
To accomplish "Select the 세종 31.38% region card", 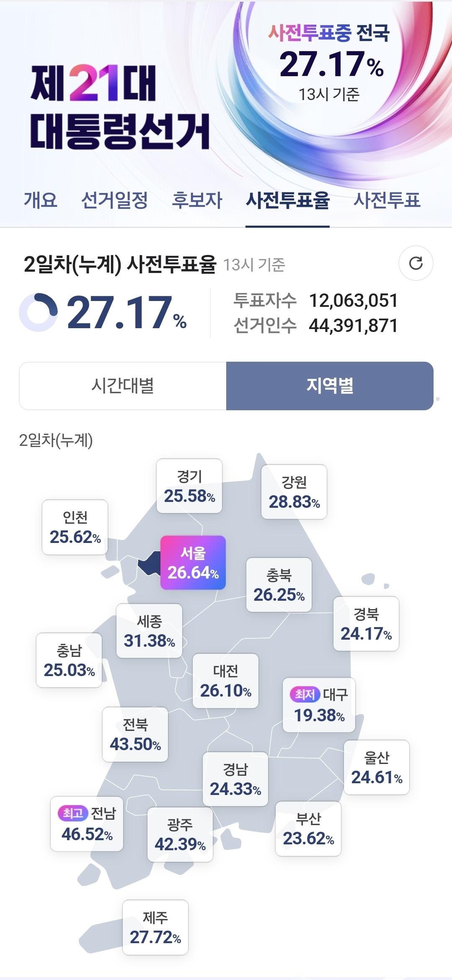I will [149, 631].
